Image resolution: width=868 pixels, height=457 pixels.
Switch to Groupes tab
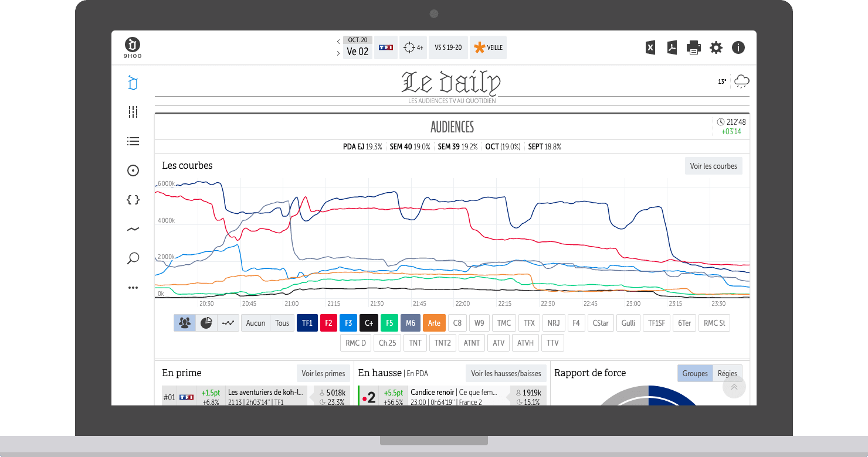[695, 373]
